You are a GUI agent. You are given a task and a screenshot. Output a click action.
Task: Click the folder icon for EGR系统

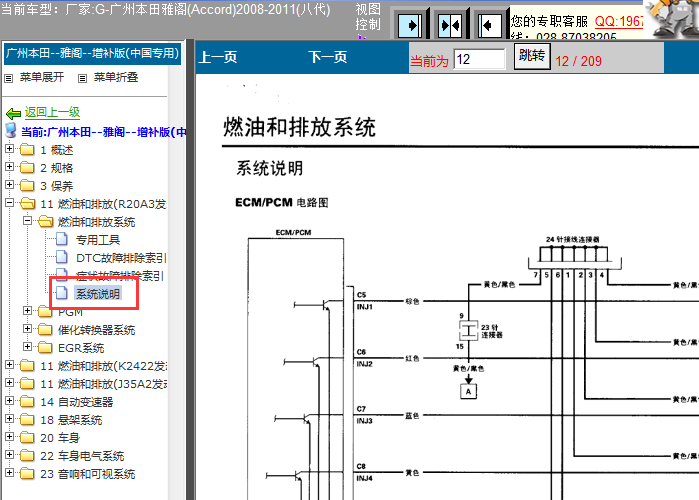point(45,347)
